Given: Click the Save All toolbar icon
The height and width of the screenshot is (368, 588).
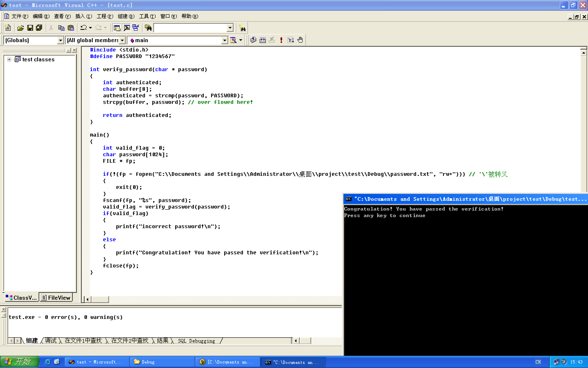Looking at the screenshot, I should 39,28.
